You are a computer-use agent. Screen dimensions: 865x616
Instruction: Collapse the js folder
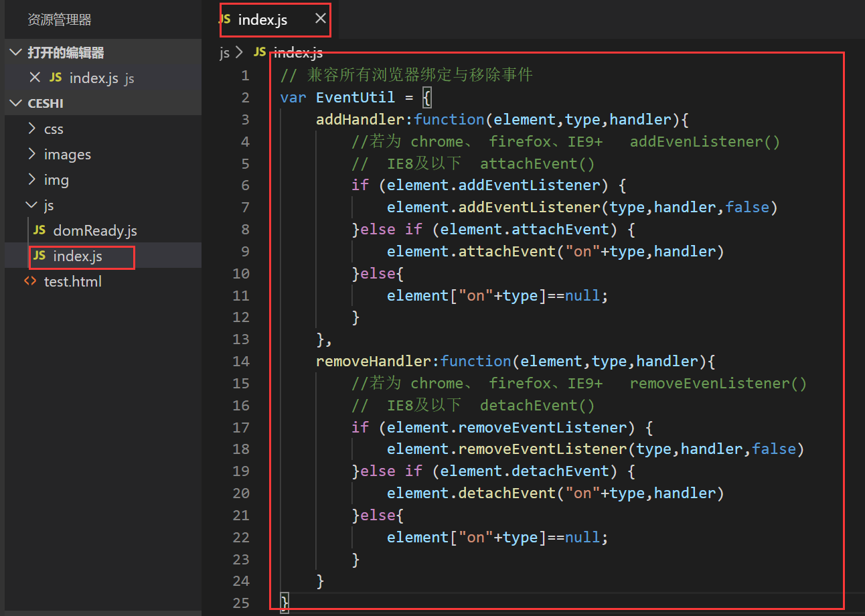click(32, 205)
